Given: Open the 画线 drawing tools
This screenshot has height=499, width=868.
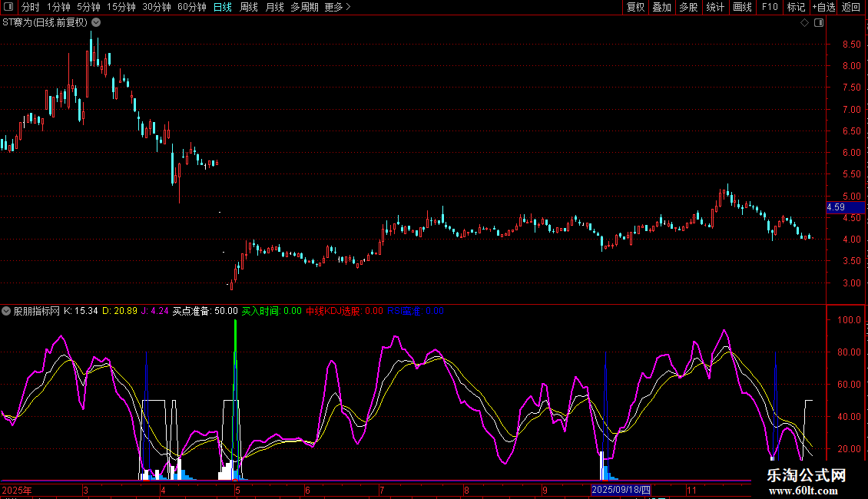Looking at the screenshot, I should coord(742,8).
